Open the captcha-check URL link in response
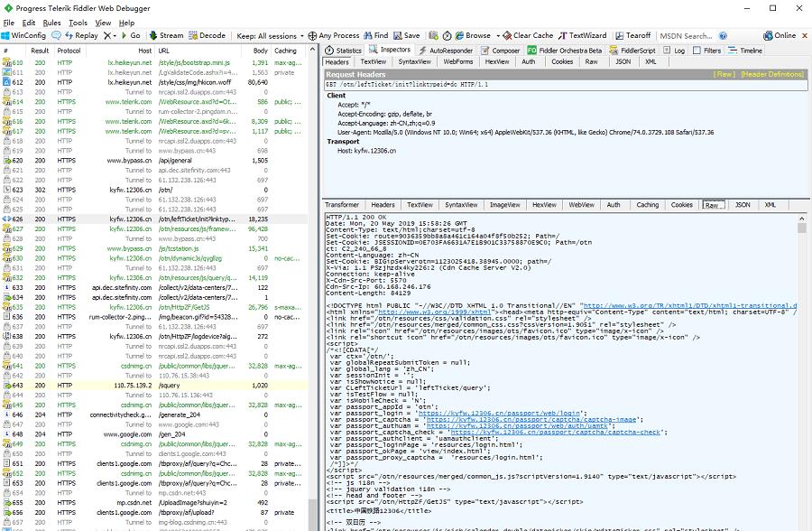The image size is (812, 531). (556, 432)
